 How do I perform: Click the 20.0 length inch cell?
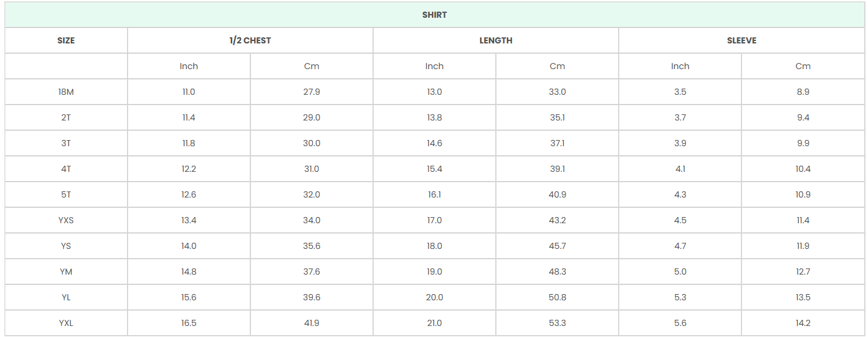pos(434,297)
